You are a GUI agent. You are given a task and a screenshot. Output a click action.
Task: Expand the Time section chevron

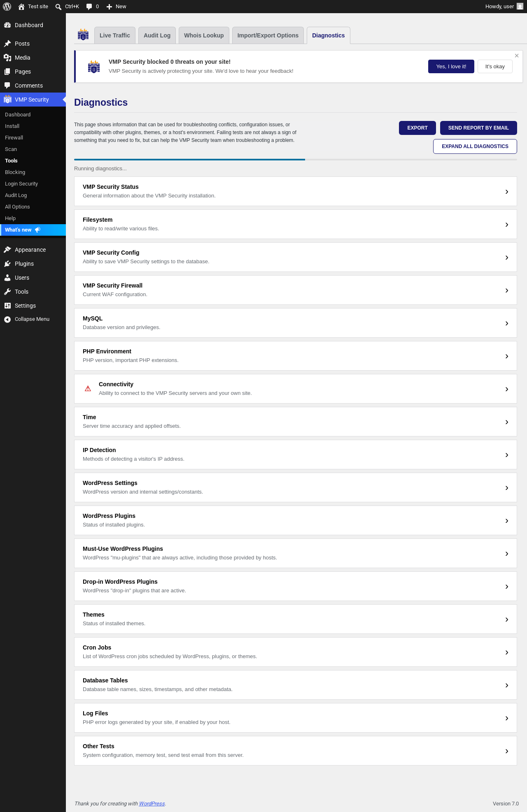507,422
